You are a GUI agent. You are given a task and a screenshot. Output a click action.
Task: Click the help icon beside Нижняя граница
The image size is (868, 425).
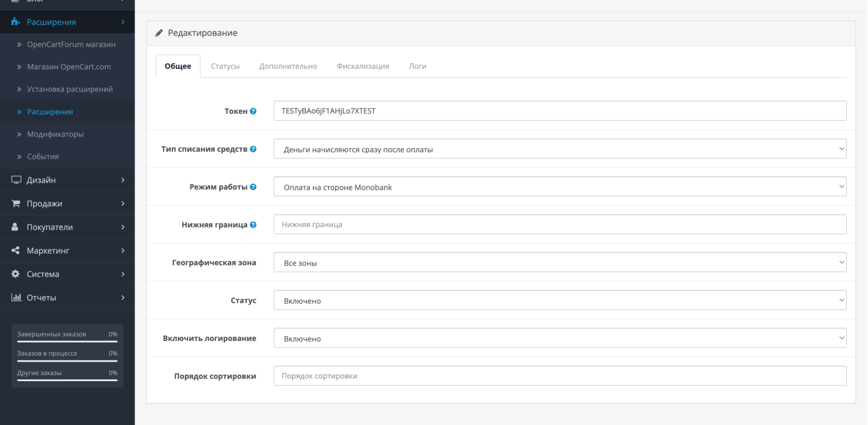pyautogui.click(x=253, y=225)
